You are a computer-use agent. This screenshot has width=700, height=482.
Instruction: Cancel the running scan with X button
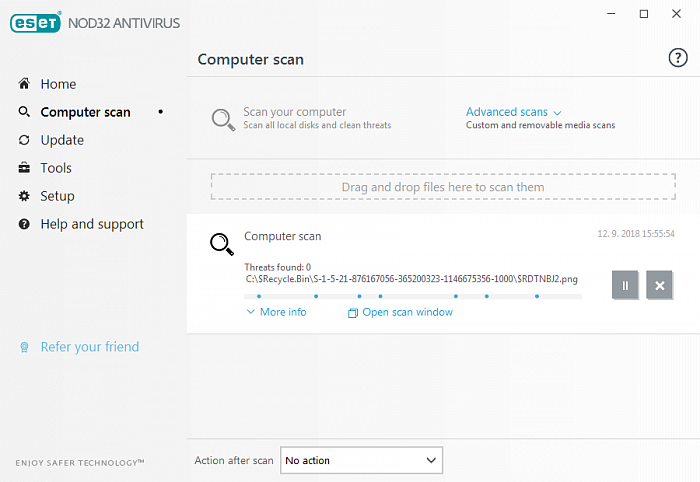coord(659,285)
